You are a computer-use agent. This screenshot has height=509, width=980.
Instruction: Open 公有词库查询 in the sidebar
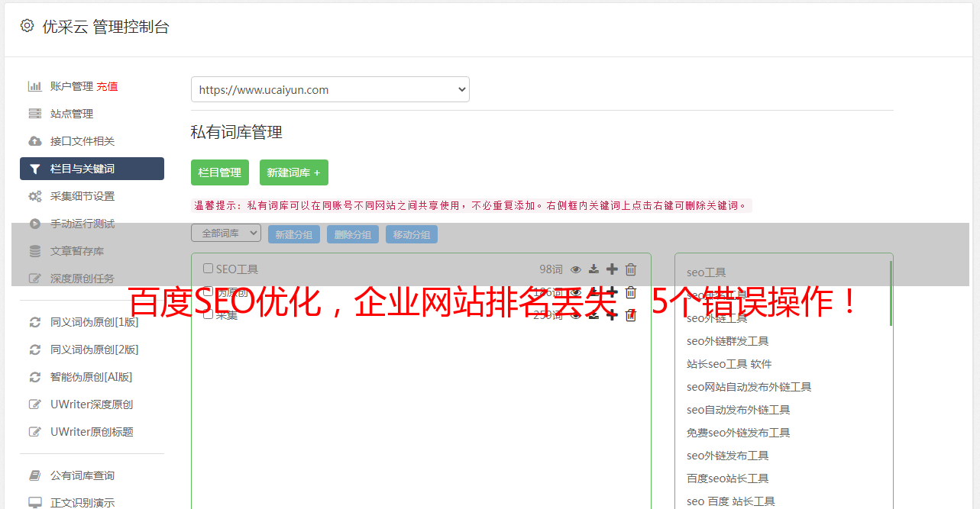[x=82, y=475]
